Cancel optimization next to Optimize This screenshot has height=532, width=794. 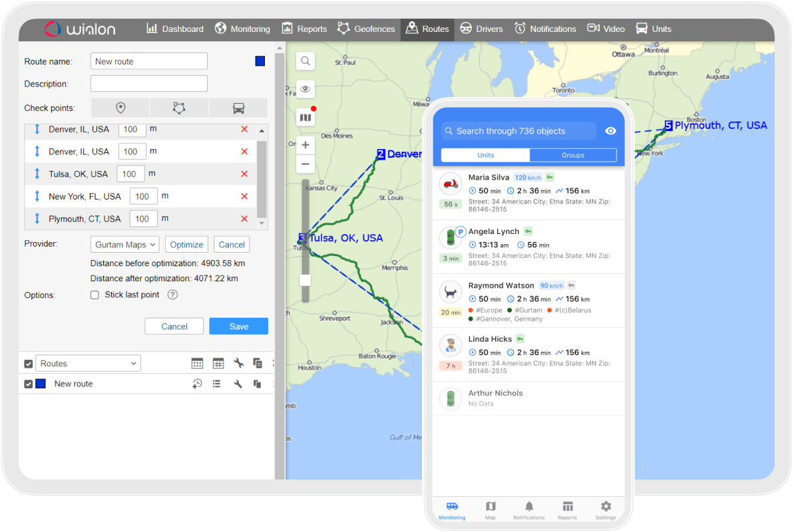click(232, 245)
